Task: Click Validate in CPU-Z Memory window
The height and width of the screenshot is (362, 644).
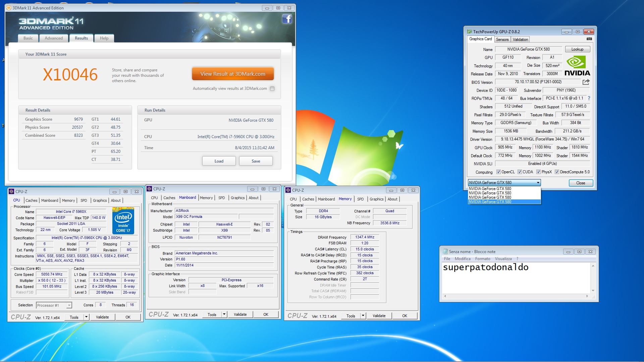Action: (x=379, y=316)
